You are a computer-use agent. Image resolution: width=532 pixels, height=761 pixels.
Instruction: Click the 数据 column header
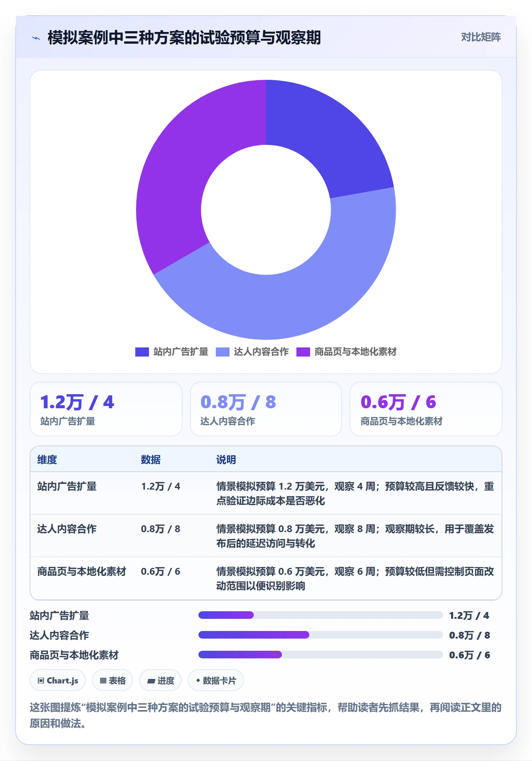(x=151, y=460)
